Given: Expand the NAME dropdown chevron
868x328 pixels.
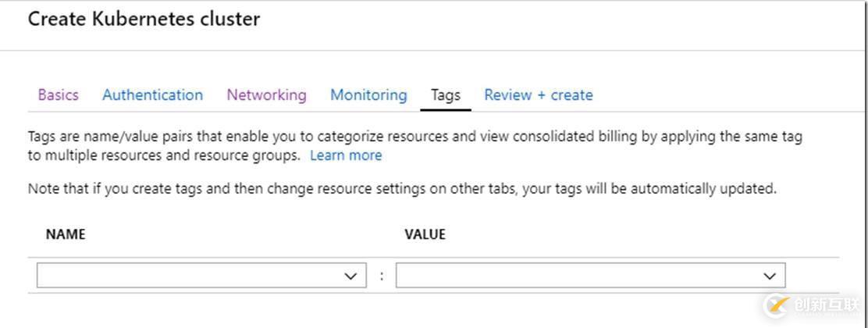Looking at the screenshot, I should tap(350, 276).
